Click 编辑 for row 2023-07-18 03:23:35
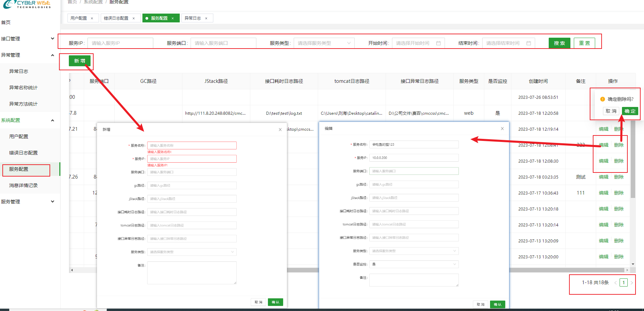 604,177
